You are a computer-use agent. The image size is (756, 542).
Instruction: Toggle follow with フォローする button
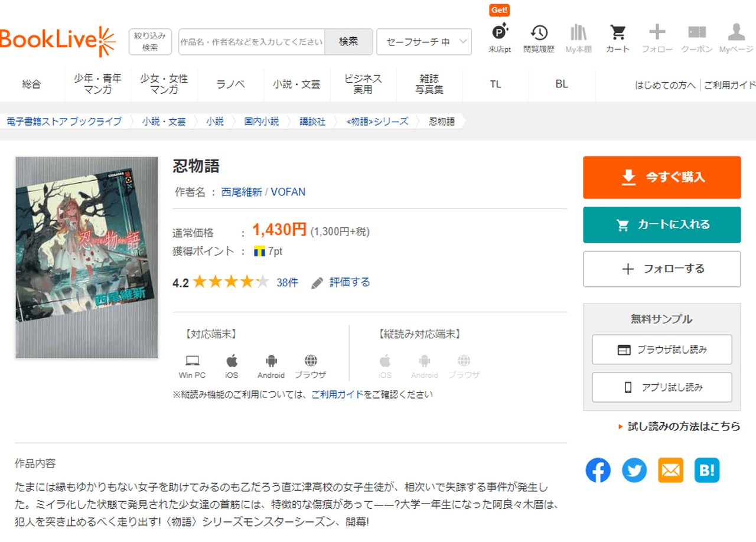click(x=661, y=269)
